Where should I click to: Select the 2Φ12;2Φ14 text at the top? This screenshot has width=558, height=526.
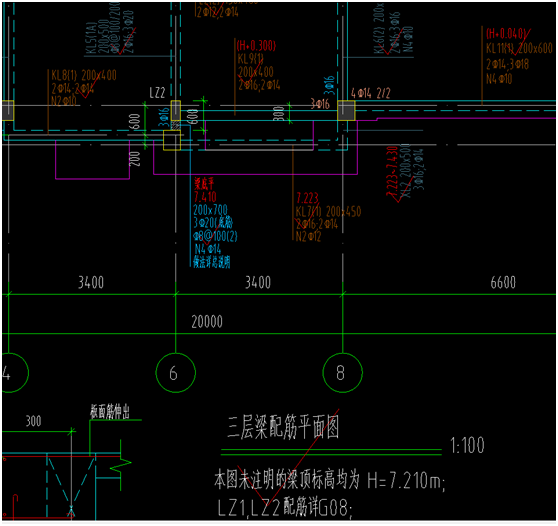(217, 12)
